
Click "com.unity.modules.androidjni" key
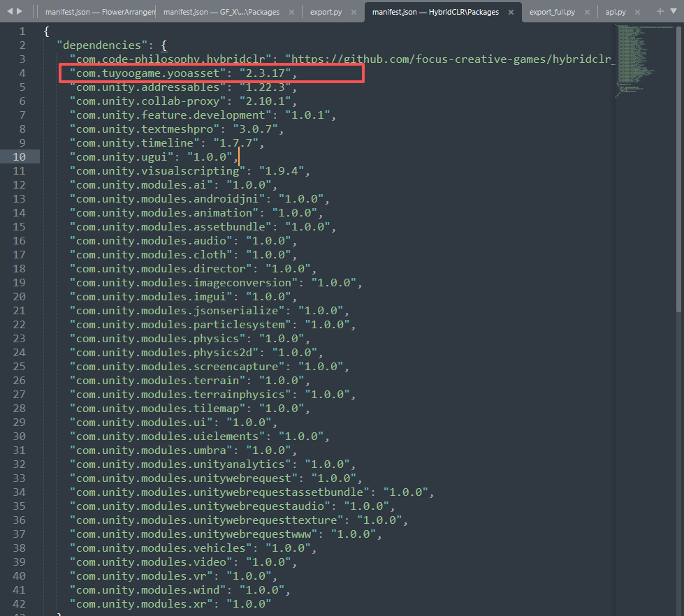[168, 199]
